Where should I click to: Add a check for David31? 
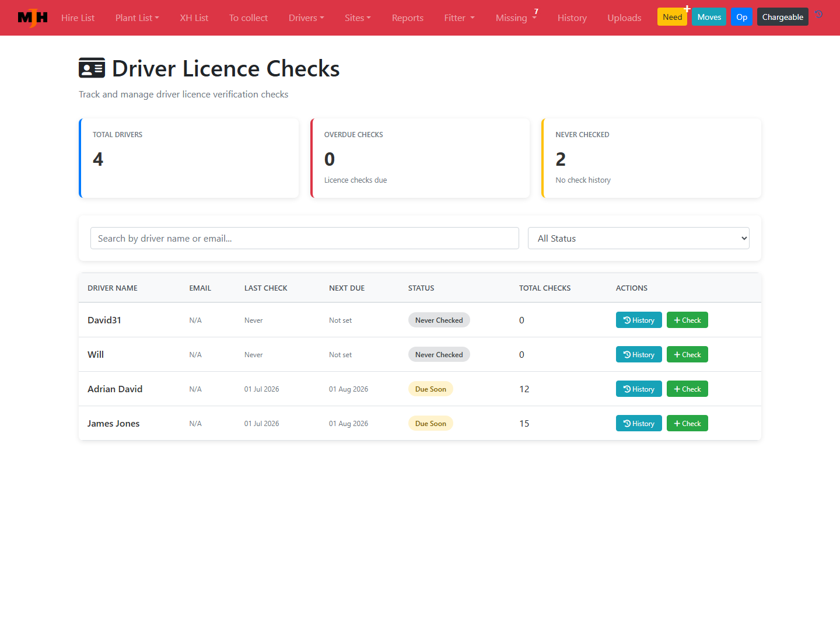687,320
